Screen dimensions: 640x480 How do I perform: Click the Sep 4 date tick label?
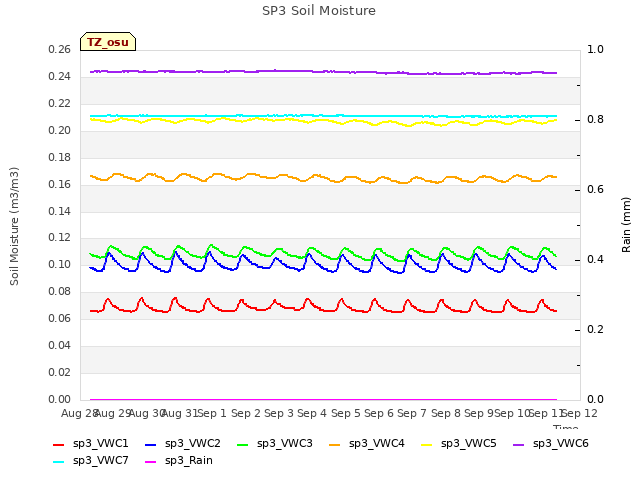tap(312, 413)
